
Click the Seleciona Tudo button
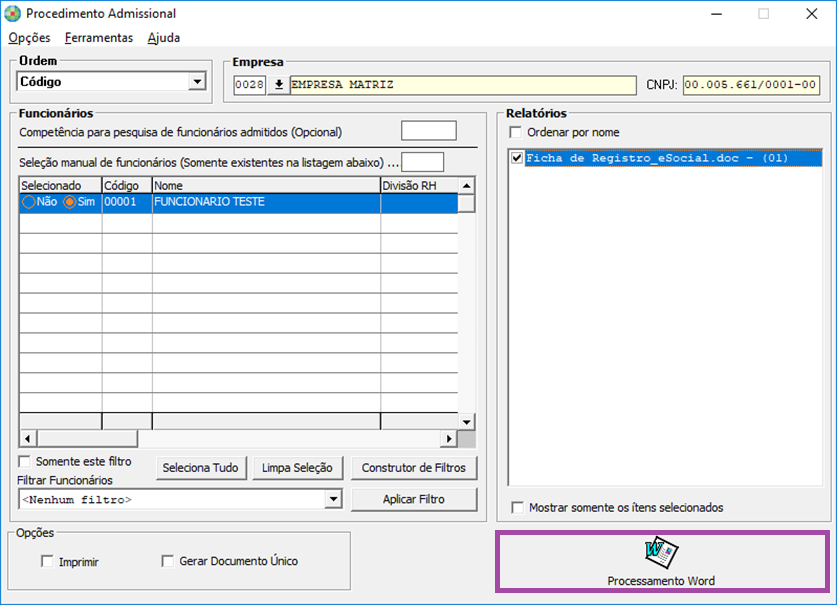click(201, 468)
